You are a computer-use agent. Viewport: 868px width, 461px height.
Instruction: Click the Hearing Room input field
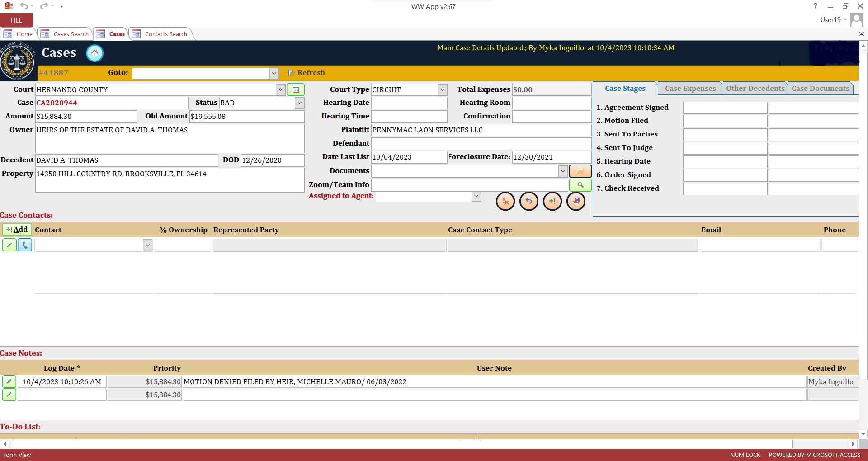(x=552, y=103)
